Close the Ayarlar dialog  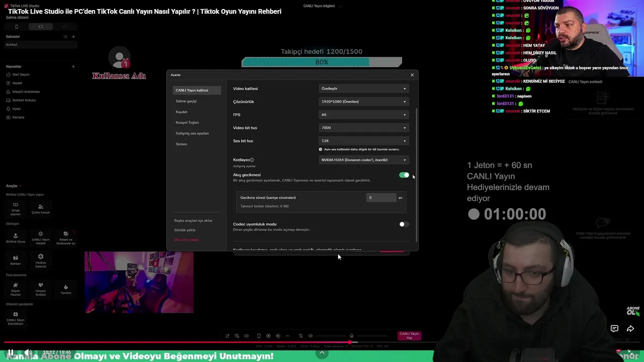click(x=412, y=75)
